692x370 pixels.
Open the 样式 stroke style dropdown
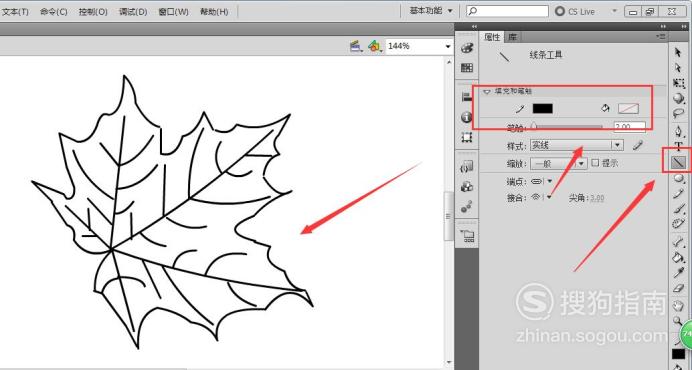[x=576, y=145]
